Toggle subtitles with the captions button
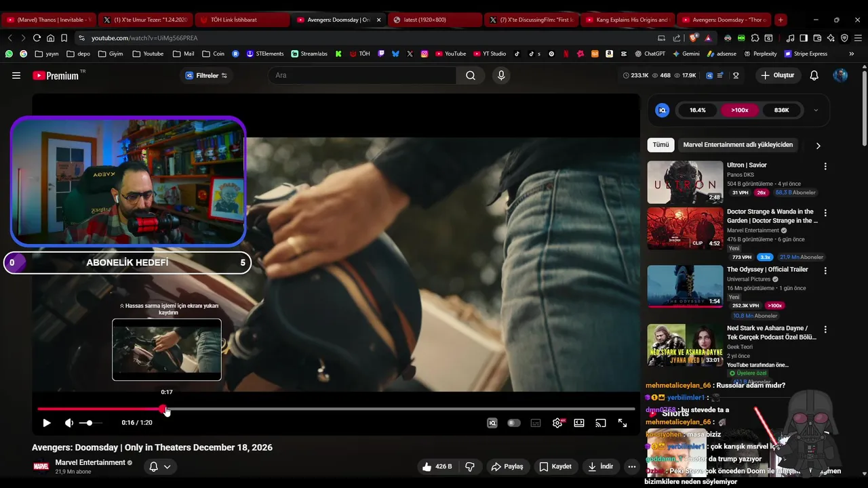 [x=536, y=423]
